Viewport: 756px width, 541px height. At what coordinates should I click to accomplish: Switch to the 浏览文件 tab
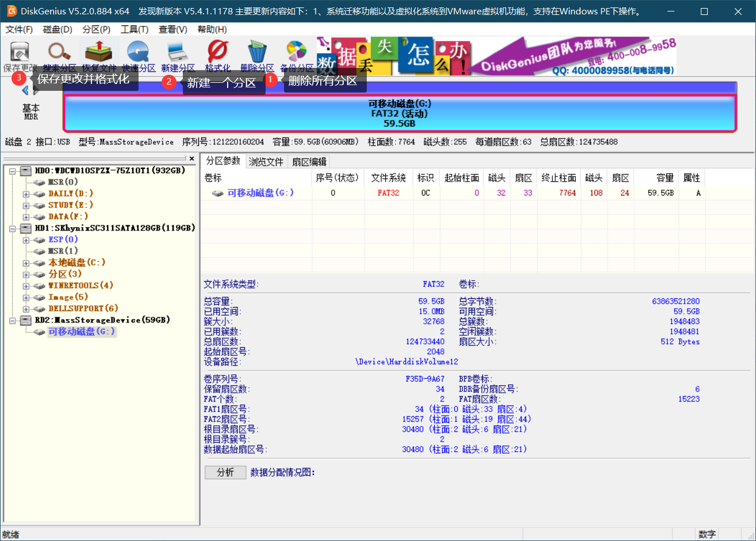[265, 161]
